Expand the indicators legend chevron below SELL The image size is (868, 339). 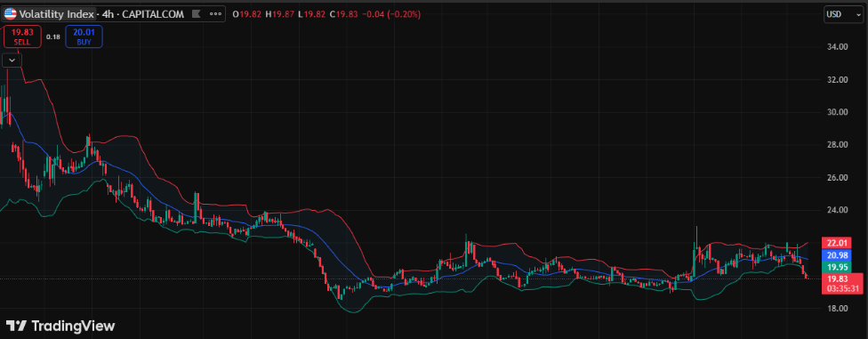coord(12,60)
